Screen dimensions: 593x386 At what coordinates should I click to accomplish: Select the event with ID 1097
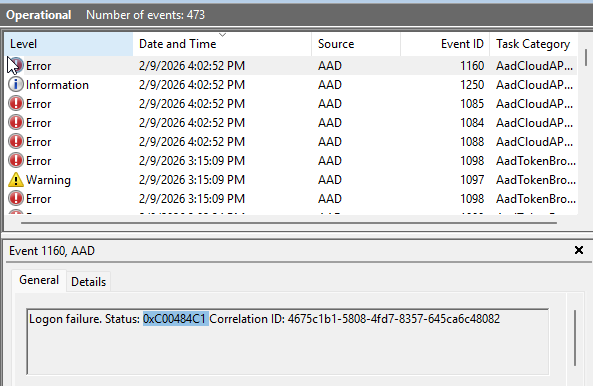pos(291,180)
